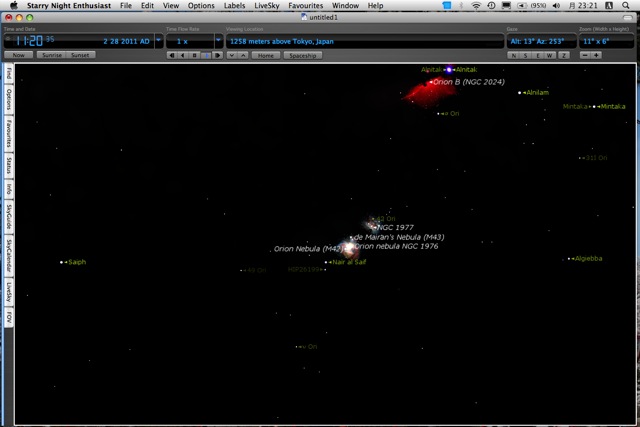Open the Favourites menu in menu bar

point(306,6)
